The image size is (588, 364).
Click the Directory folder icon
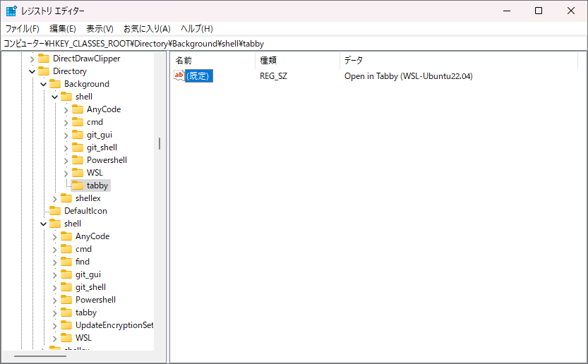44,71
